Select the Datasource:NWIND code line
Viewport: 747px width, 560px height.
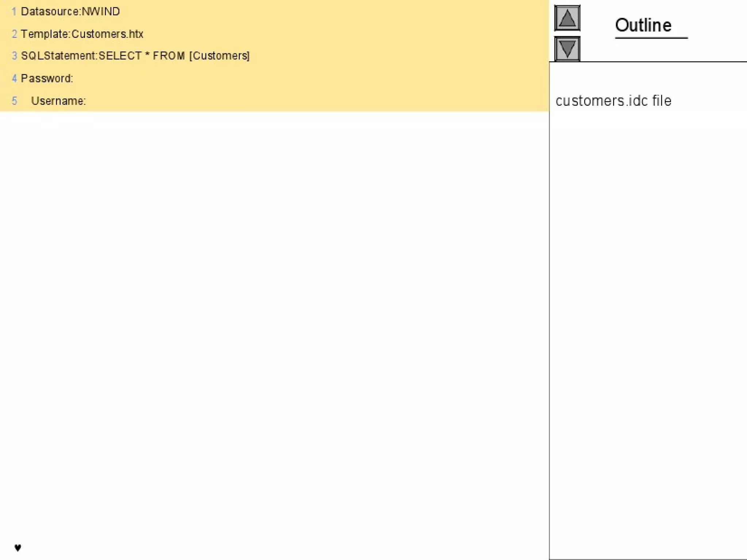pos(70,12)
